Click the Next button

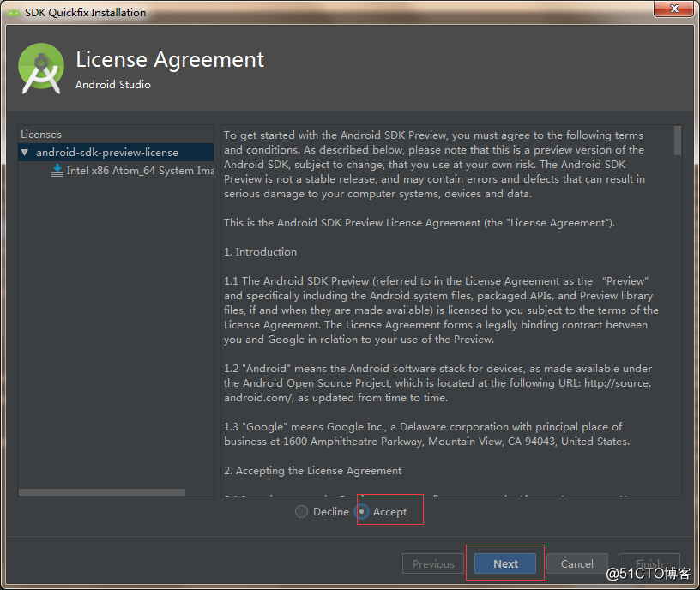click(505, 563)
